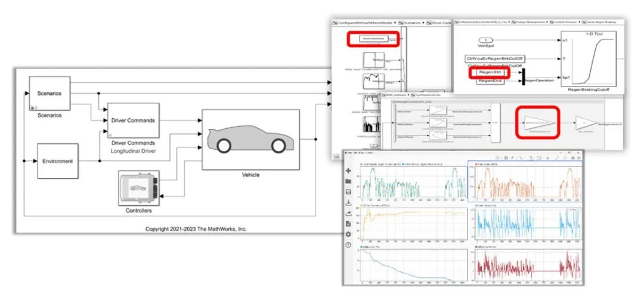The width and height of the screenshot is (644, 302).
Task: Click the export share icon in the sidebar
Action: pyautogui.click(x=348, y=213)
